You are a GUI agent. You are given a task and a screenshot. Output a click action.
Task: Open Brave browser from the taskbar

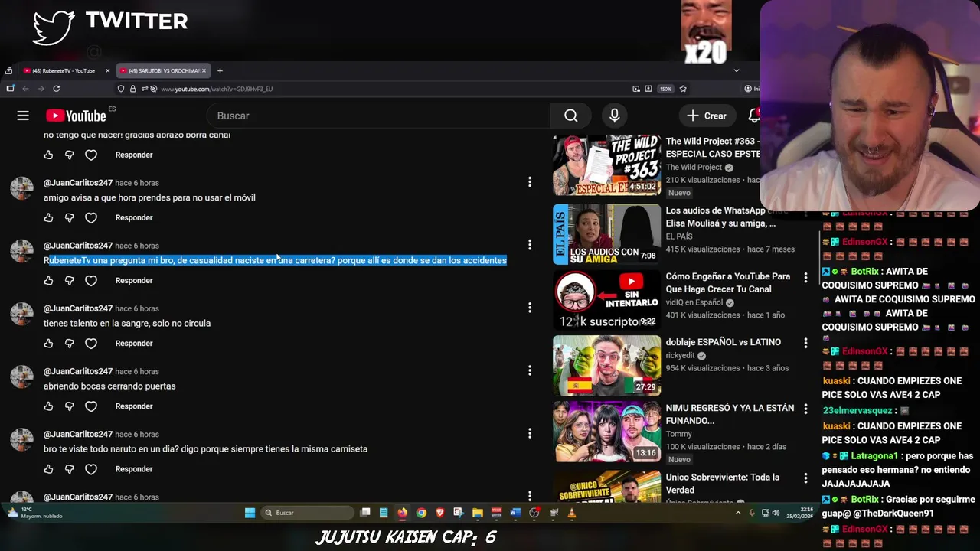tap(439, 513)
